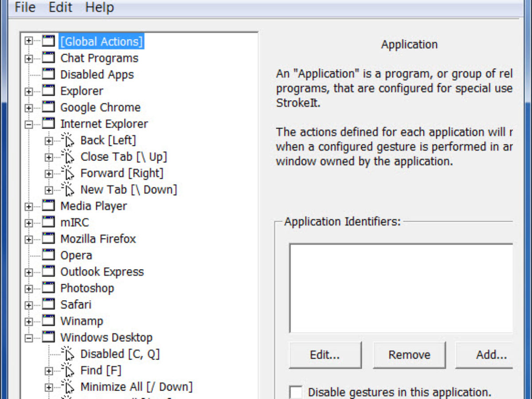Expand the Forward [Right] action node
The width and height of the screenshot is (532, 399).
click(49, 173)
